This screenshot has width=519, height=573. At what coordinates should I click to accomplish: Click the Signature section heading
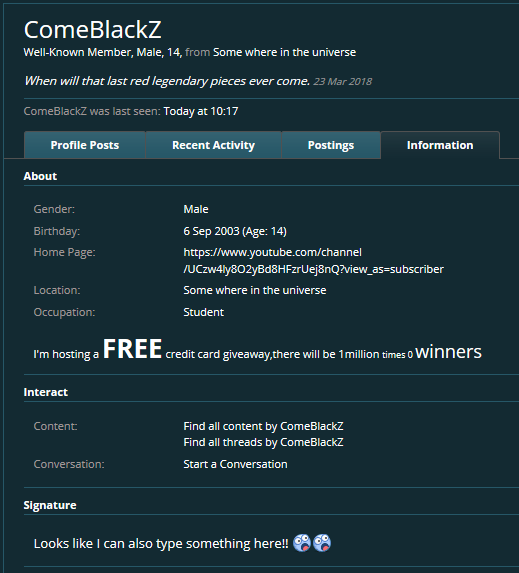tap(50, 505)
